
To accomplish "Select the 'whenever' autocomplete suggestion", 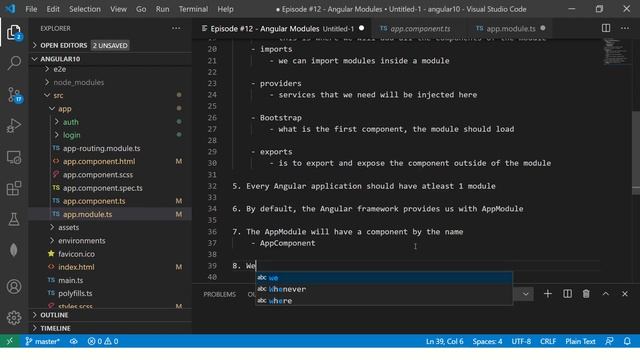I will (x=384, y=289).
